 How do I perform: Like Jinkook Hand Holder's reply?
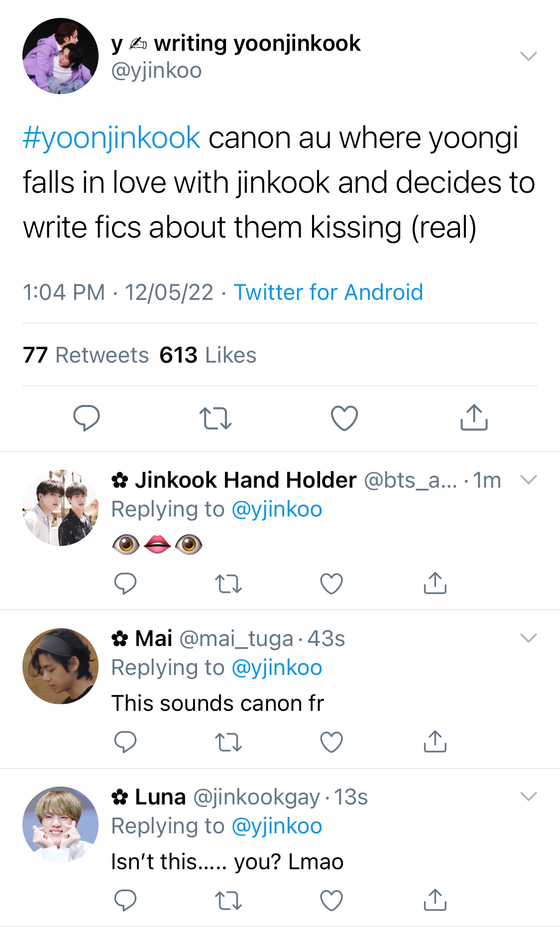pos(332,584)
